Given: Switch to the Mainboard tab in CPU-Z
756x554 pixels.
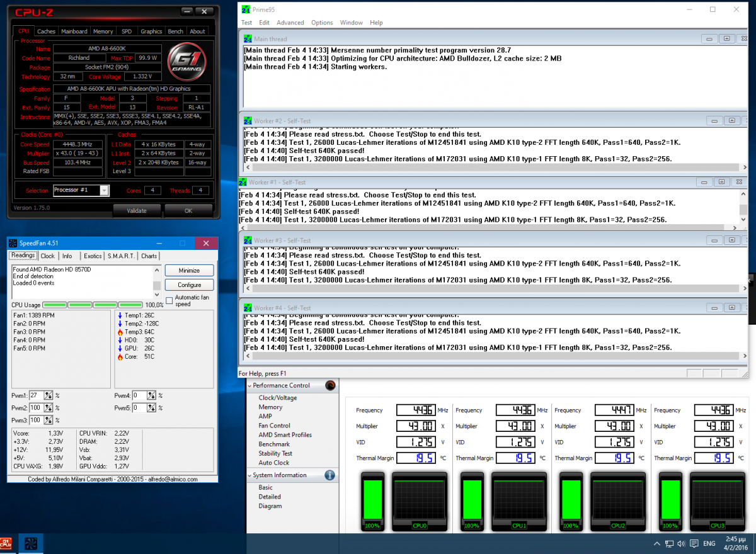Looking at the screenshot, I should click(x=74, y=31).
